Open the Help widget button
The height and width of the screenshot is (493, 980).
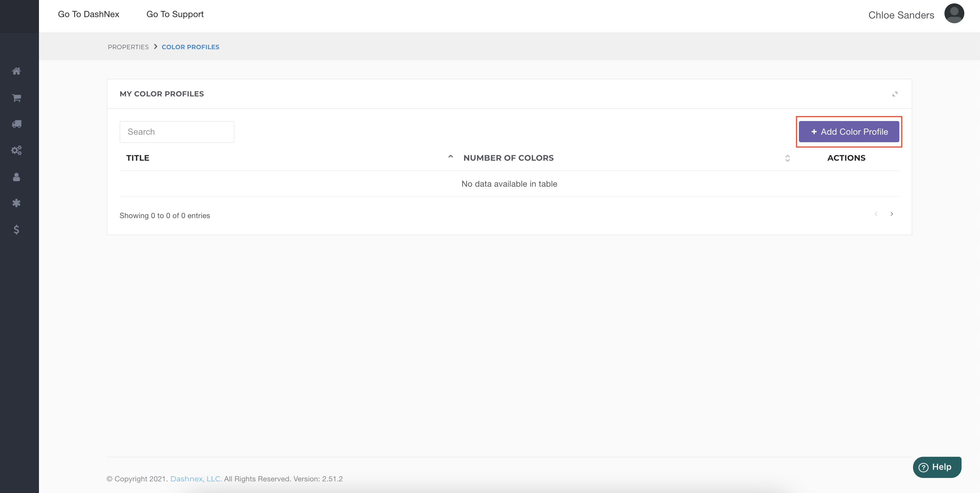coord(937,467)
